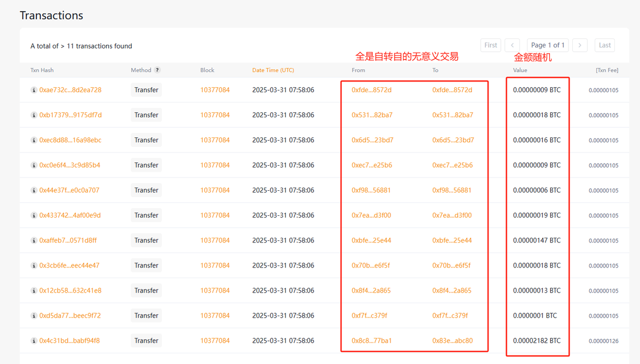The width and height of the screenshot is (640, 364).
Task: Click the txn fee 0.00000126
Action: 604,341
